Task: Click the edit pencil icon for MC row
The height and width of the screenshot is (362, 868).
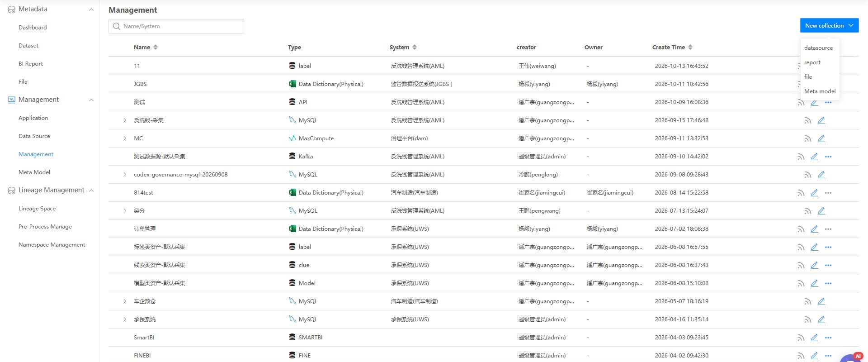Action: [x=821, y=138]
